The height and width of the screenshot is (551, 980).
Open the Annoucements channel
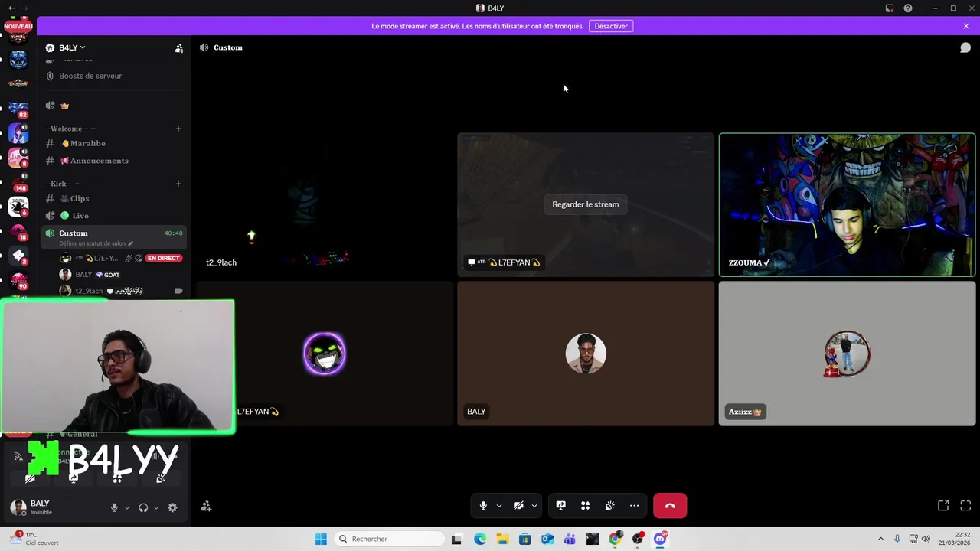click(x=113, y=161)
